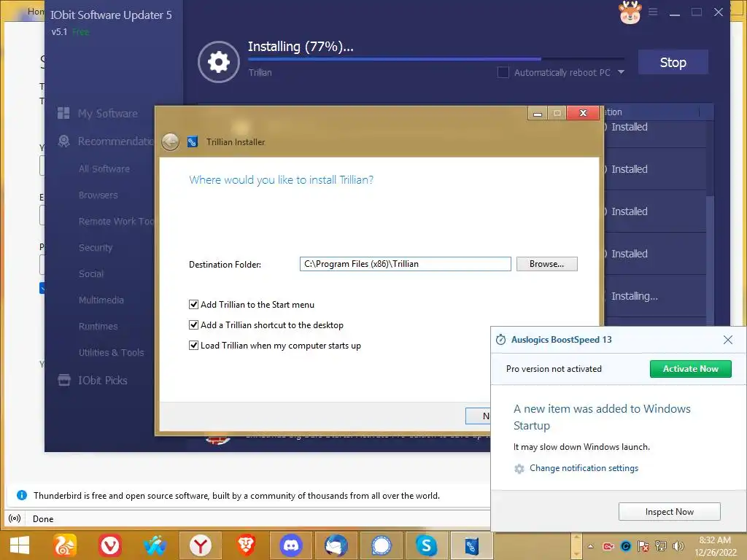Switch to Yandex Browser in the taskbar
The height and width of the screenshot is (560, 747).
pos(201,545)
